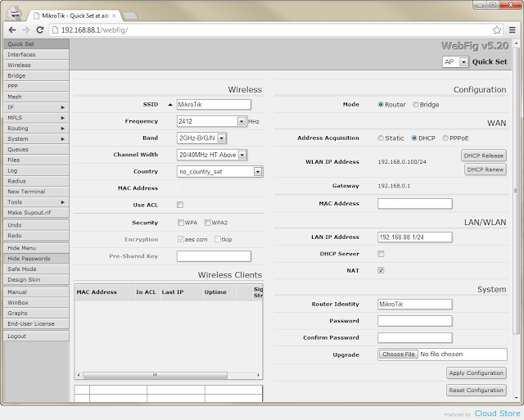This screenshot has height=420, width=524.
Task: Toggle the NAT checkbox
Action: [381, 270]
